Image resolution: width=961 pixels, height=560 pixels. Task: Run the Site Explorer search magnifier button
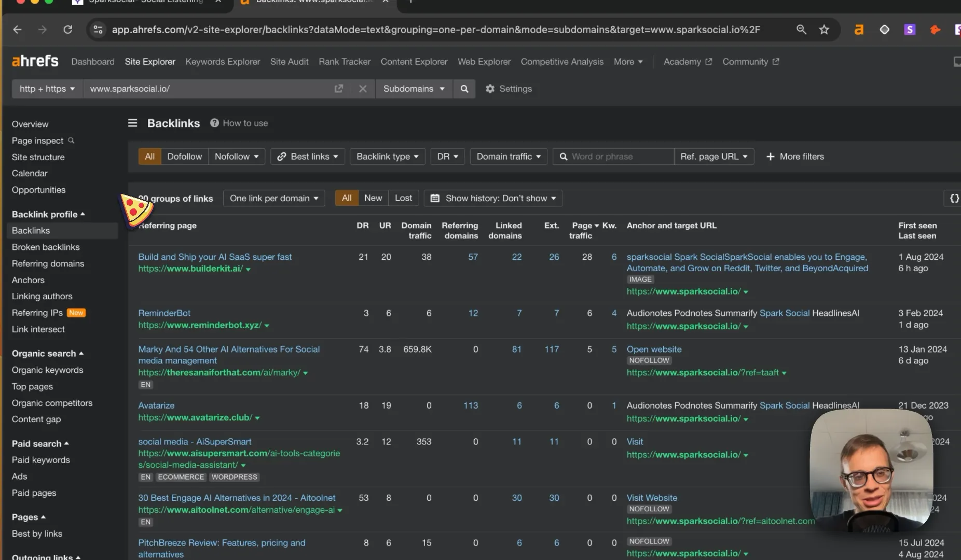[x=464, y=89]
